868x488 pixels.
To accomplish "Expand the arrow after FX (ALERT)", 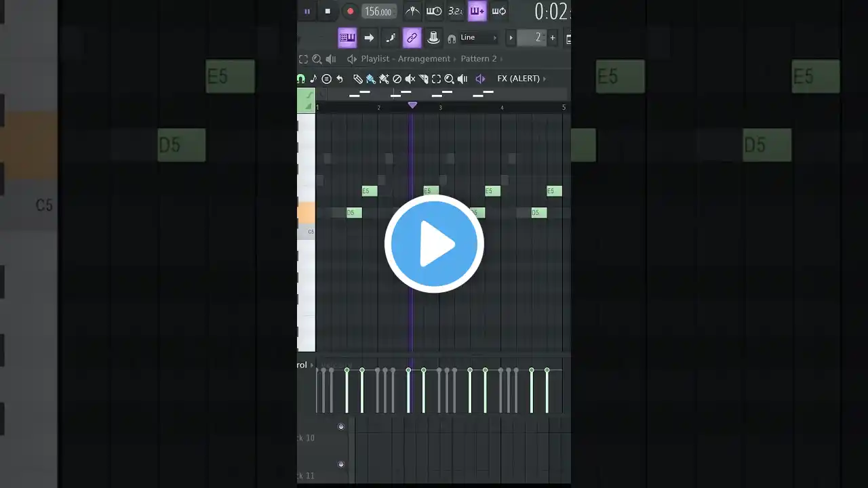I will click(x=544, y=79).
